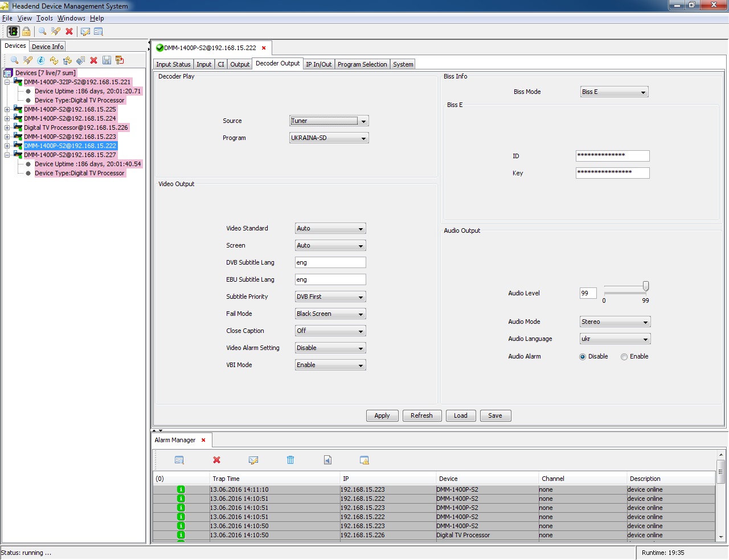Click the traffic light status icon

pos(13,31)
